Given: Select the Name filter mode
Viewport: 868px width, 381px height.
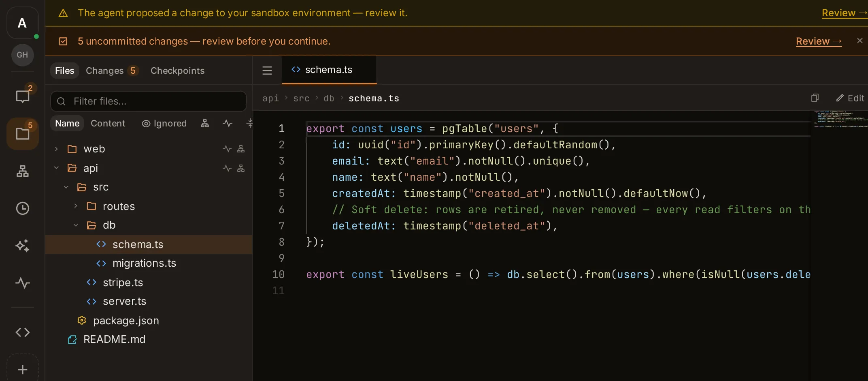Looking at the screenshot, I should (x=67, y=123).
